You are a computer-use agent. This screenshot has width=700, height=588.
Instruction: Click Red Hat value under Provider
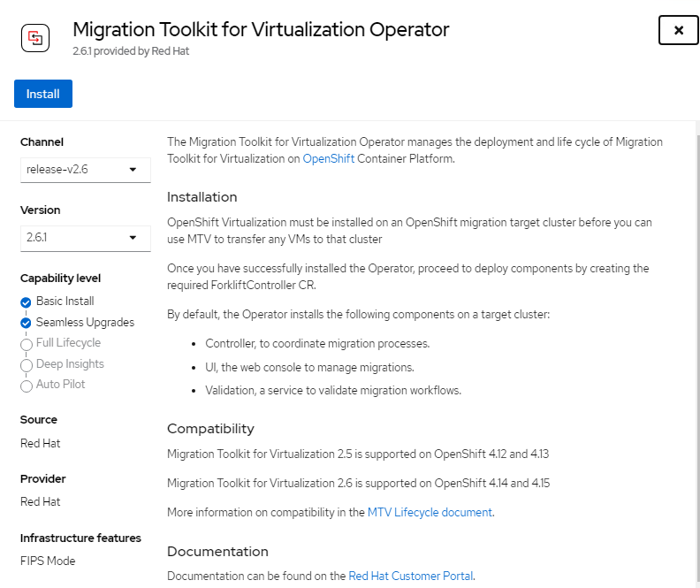(40, 502)
